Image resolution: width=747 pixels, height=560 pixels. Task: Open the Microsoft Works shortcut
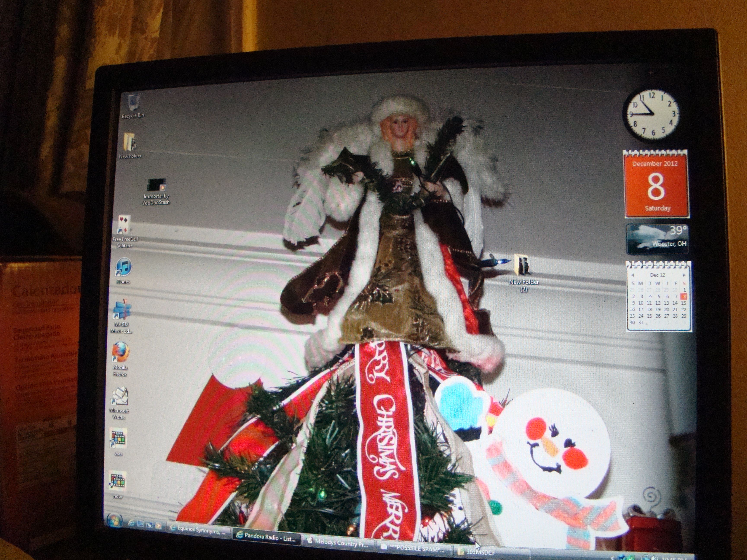tap(119, 403)
